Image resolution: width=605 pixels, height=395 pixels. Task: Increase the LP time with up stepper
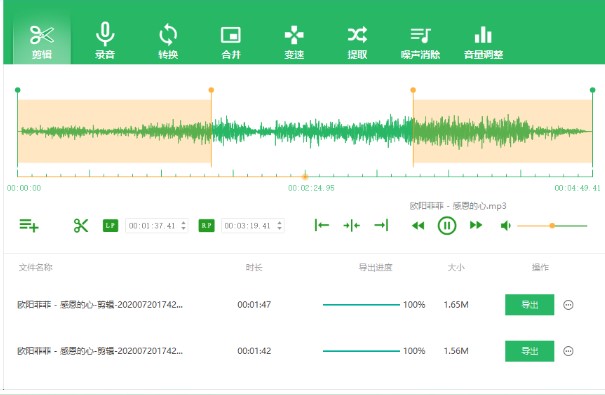(184, 223)
